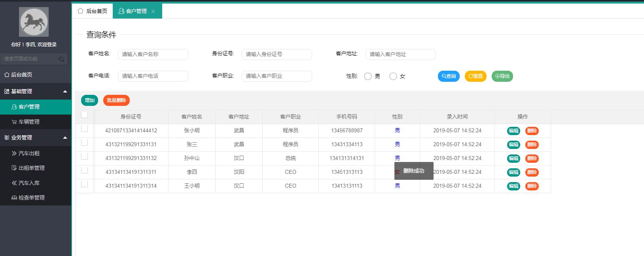Collapse the 业务管理 menu arrow
Image resolution: width=644 pixels, height=256 pixels.
(x=65, y=137)
